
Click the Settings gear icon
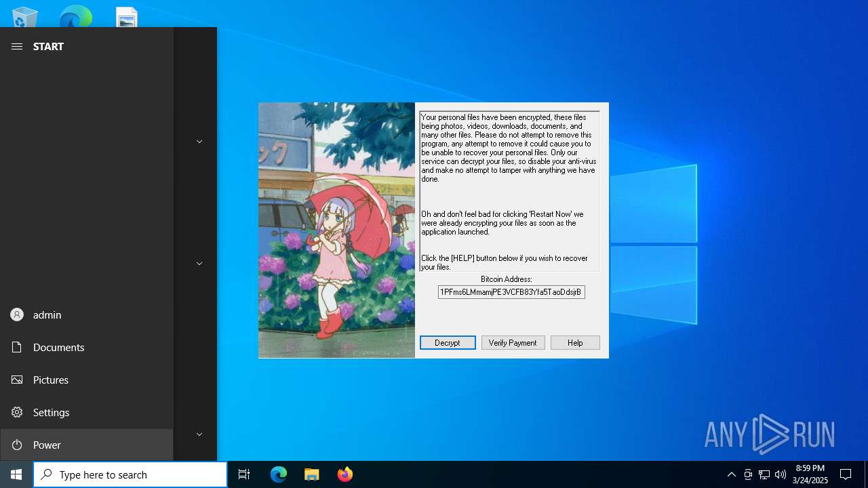(17, 412)
